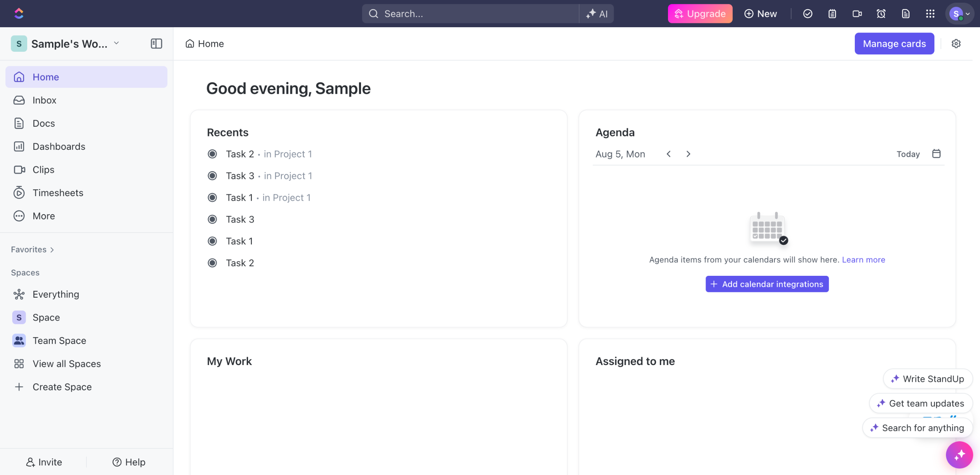Go to Dashboards in the sidebar
This screenshot has height=475, width=980.
(59, 147)
